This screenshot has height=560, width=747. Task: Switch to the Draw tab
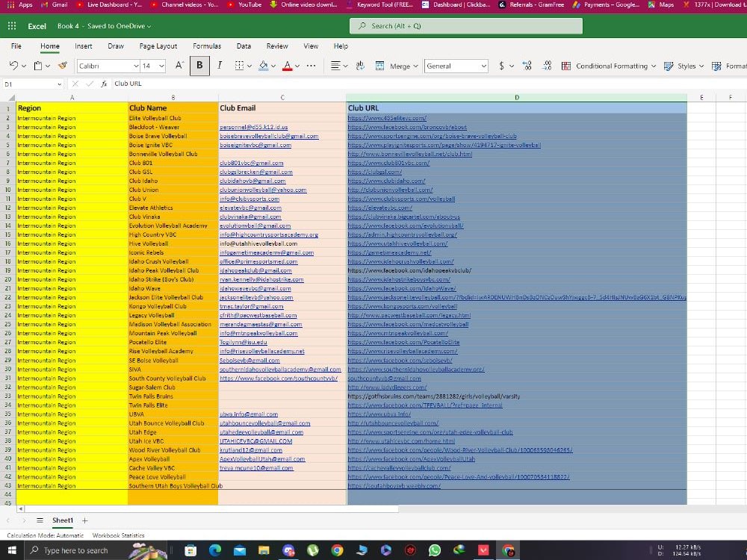point(116,46)
